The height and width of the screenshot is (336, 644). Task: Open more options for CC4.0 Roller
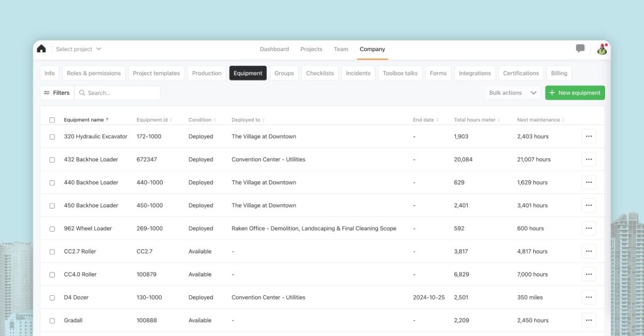coord(589,274)
